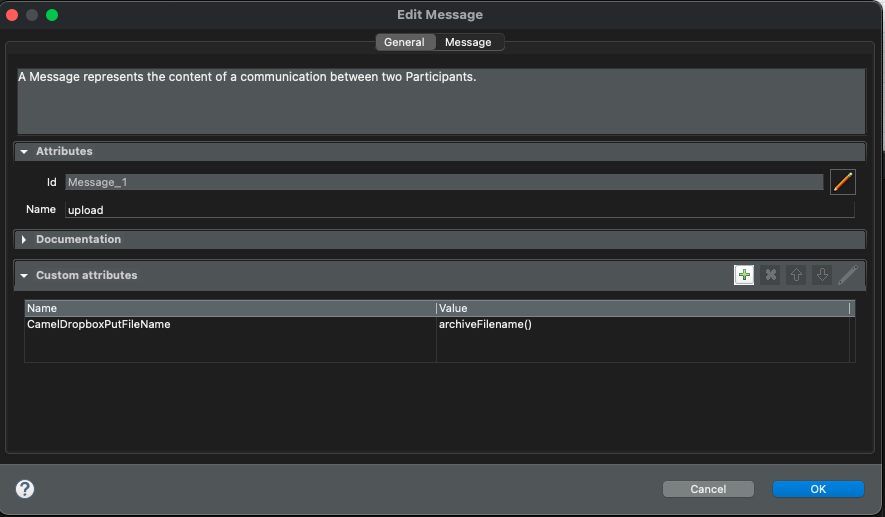Click the Value column header
885x517 pixels.
coord(643,308)
